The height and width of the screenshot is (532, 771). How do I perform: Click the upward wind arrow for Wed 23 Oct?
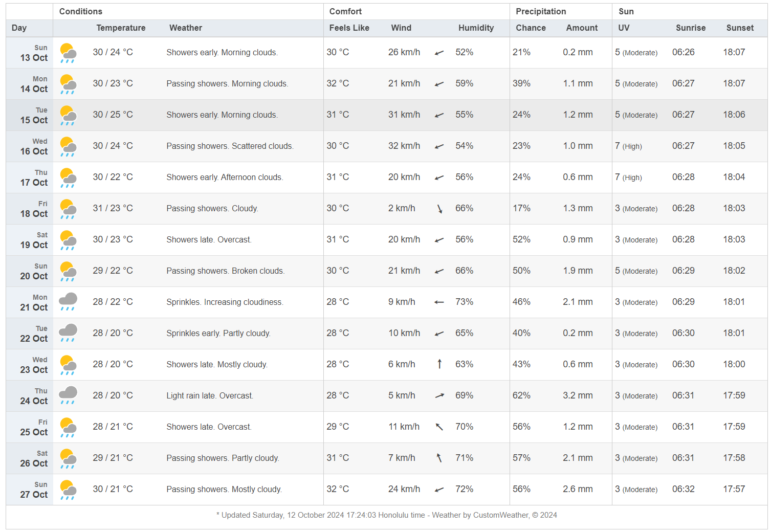[x=439, y=364]
